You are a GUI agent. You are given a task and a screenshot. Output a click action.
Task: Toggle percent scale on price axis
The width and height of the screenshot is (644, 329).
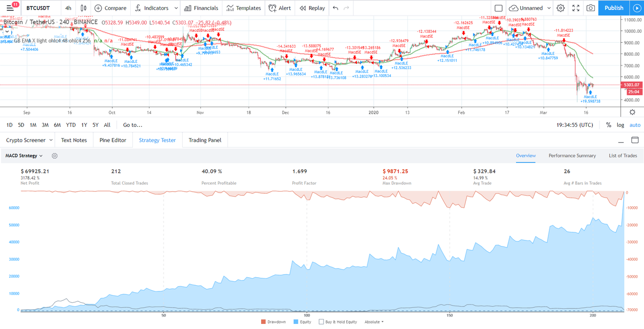tap(608, 125)
